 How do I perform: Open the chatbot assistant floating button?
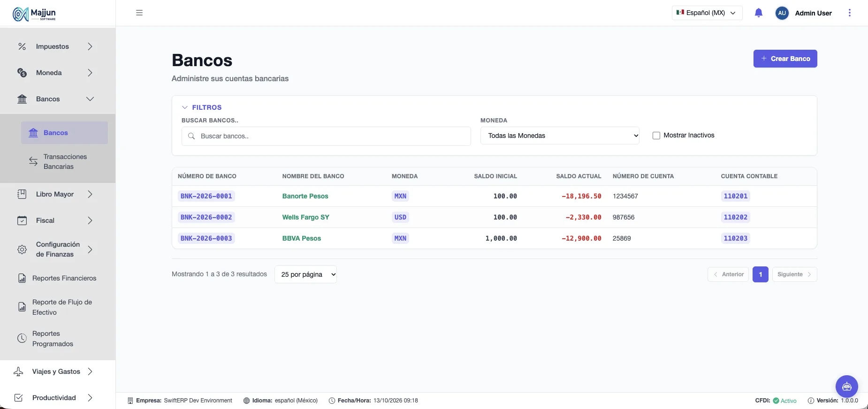click(846, 386)
